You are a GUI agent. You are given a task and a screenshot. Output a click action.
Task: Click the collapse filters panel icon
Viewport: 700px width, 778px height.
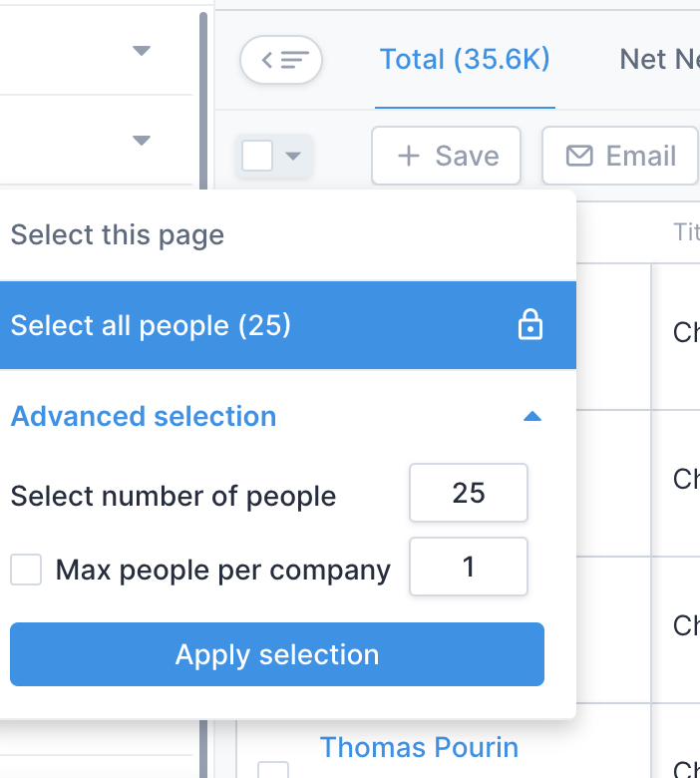pos(281,60)
